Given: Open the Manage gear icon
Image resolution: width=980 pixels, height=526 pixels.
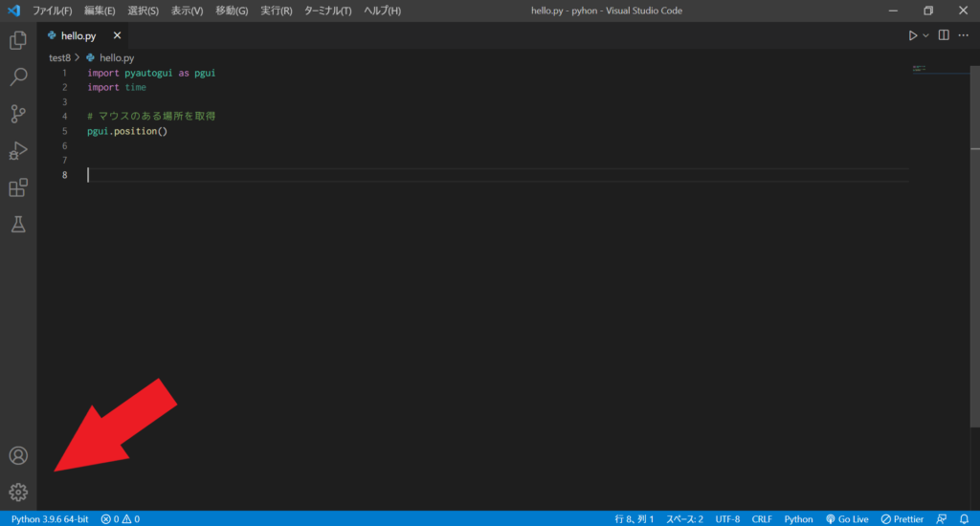Looking at the screenshot, I should coord(18,493).
